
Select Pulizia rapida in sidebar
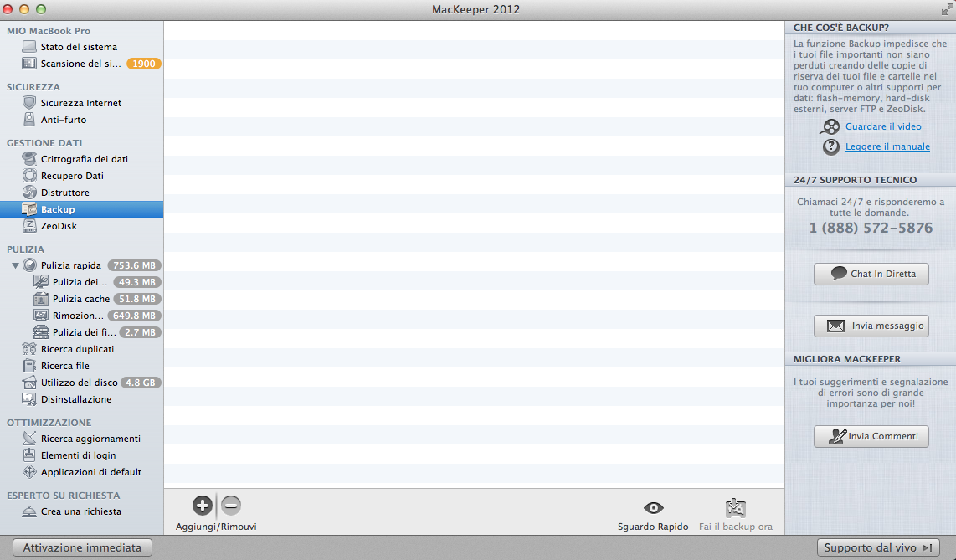click(82, 265)
